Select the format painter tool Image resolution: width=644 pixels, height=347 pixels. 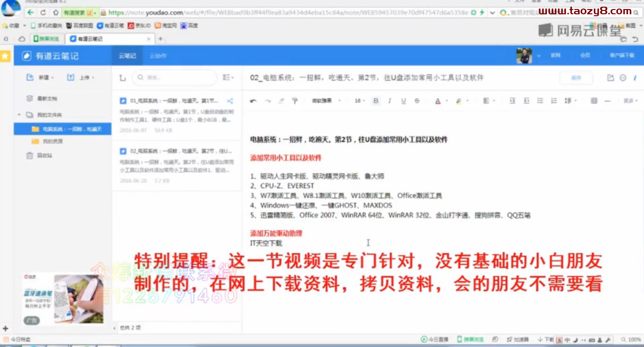point(295,101)
